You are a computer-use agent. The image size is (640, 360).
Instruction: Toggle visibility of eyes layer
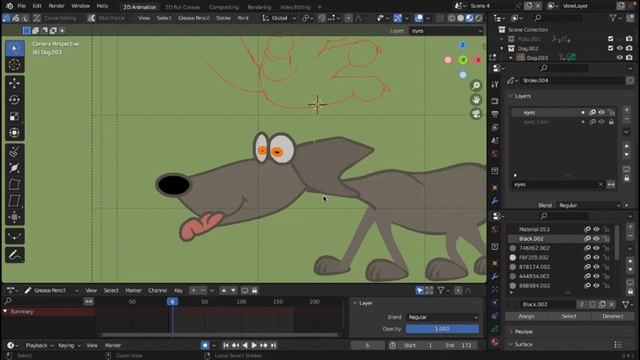point(602,112)
